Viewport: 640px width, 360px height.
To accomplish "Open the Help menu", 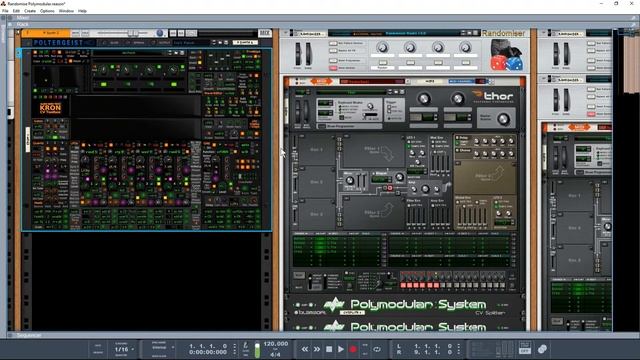I will (x=82, y=11).
